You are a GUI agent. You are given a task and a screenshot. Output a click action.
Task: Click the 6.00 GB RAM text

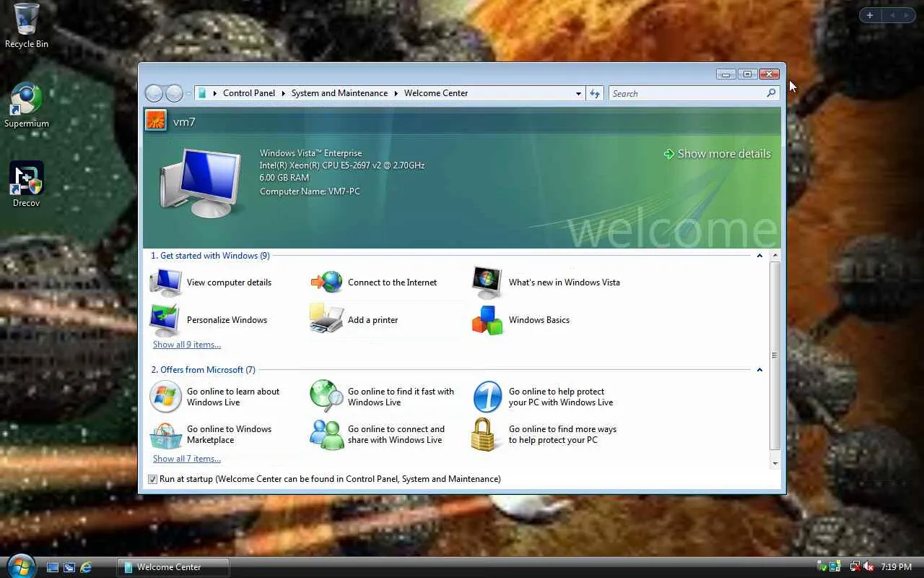284,178
